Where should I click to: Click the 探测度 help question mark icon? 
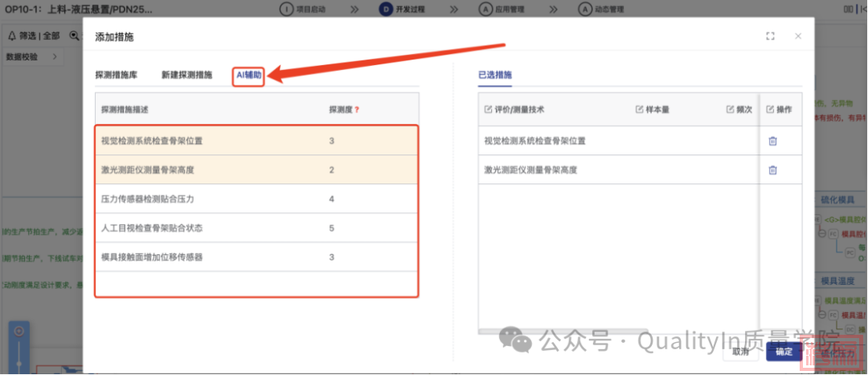coord(357,109)
